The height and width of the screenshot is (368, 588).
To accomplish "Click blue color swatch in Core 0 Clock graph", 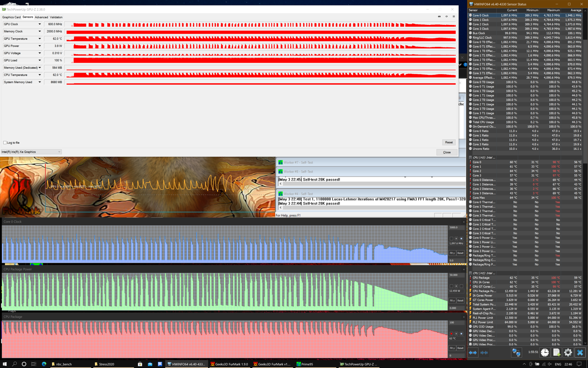I will point(461,239).
